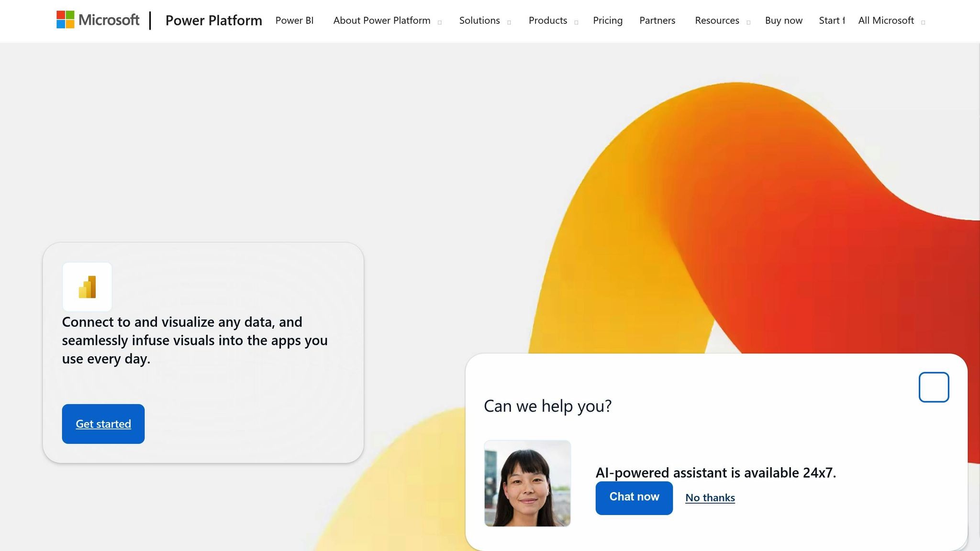
Task: Click the Power BI product icon
Action: click(x=87, y=287)
